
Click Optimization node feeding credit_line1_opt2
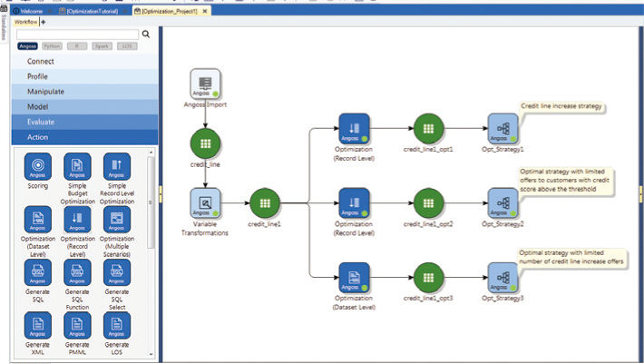pos(354,203)
